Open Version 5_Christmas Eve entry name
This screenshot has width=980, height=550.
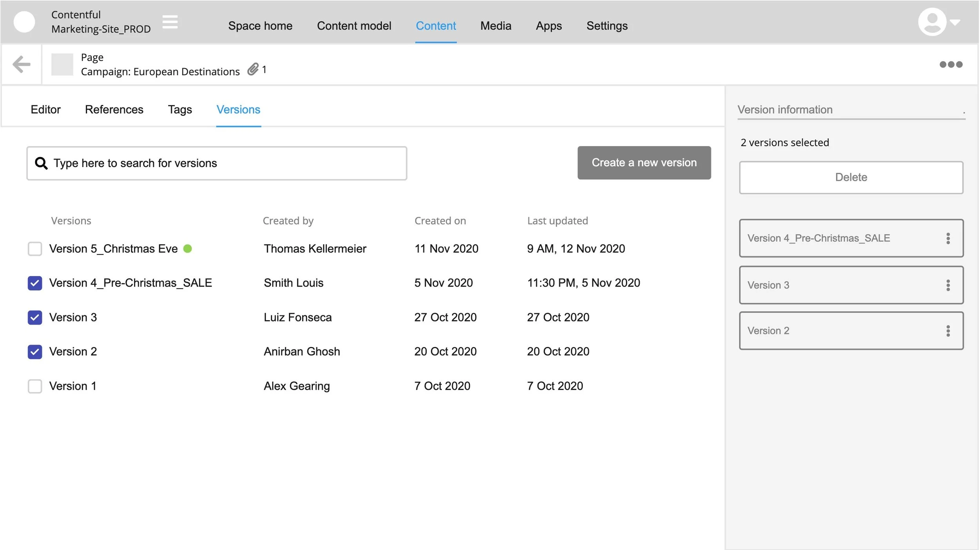click(113, 249)
